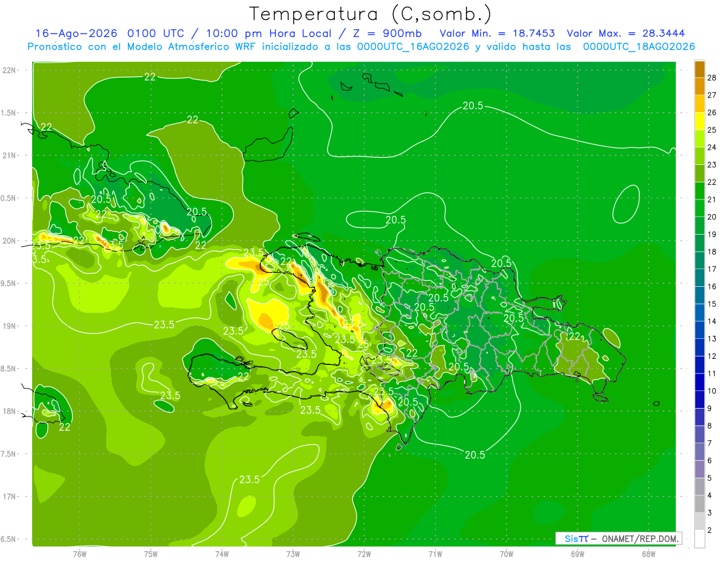Screen dimensions: 728x562
Task: Click the 'ONAMET/REP.DOM.' credit label
Action: coord(640,539)
